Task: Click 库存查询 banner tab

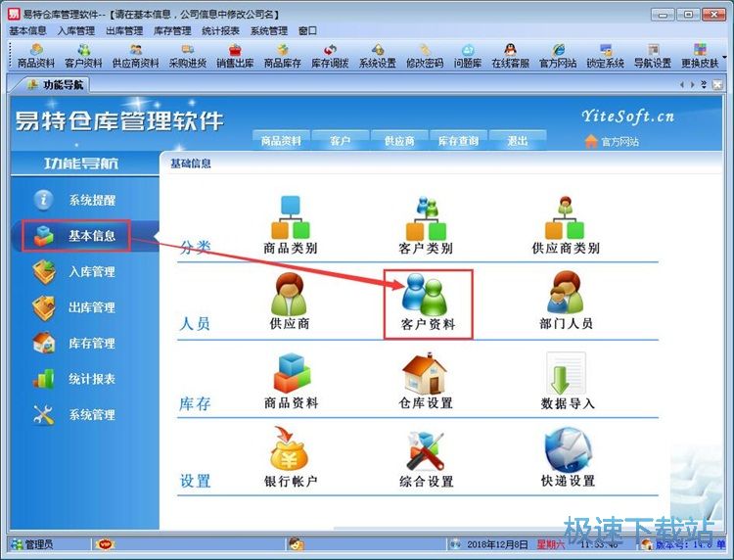Action: click(x=458, y=140)
